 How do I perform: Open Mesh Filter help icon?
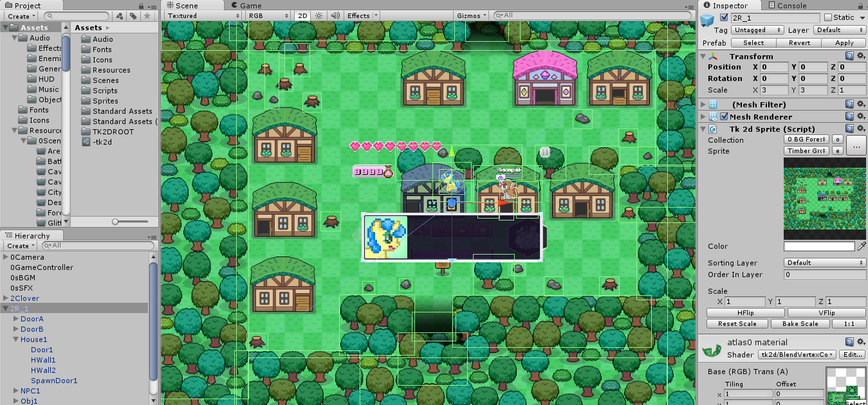pyautogui.click(x=849, y=104)
